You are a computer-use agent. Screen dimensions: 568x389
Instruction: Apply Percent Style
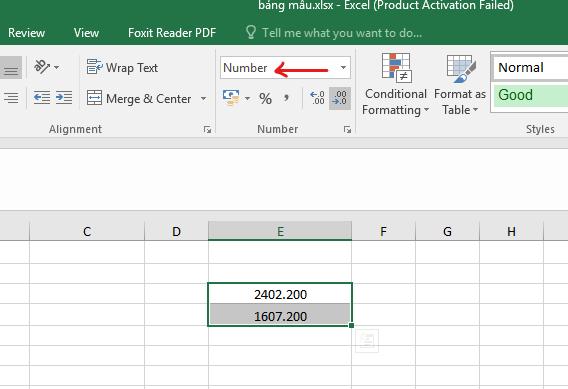click(265, 98)
